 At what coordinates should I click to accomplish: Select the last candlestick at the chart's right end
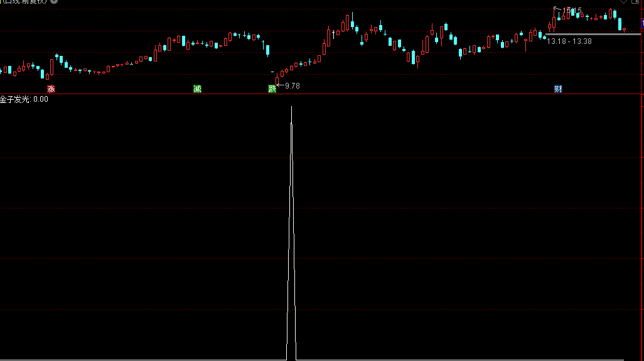coord(624,29)
